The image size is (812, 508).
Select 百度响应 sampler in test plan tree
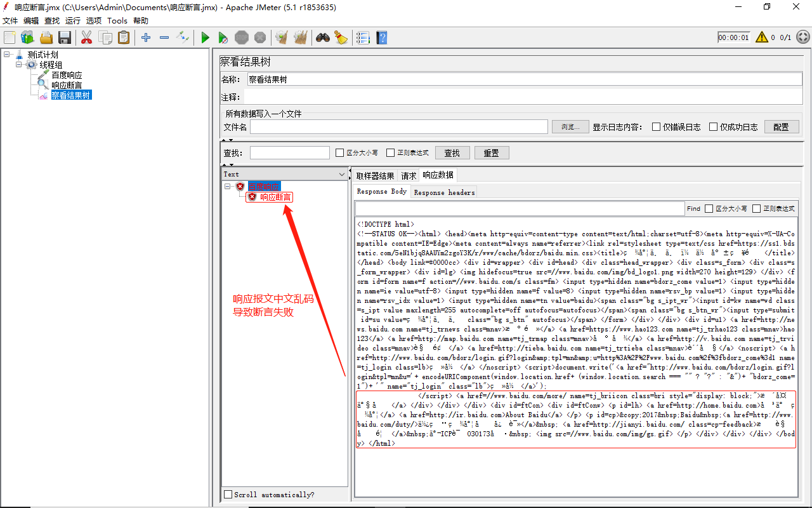67,75
